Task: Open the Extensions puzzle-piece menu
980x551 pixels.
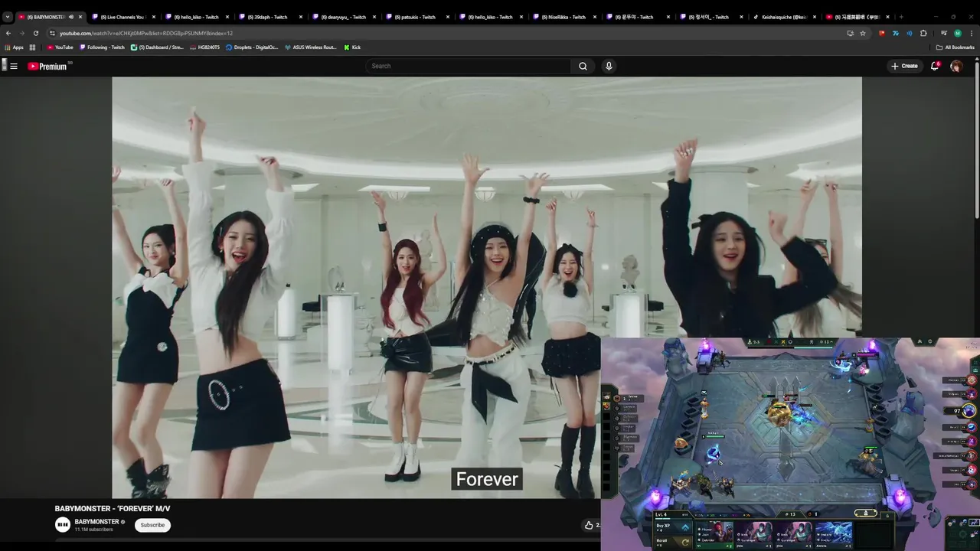Action: pos(923,33)
